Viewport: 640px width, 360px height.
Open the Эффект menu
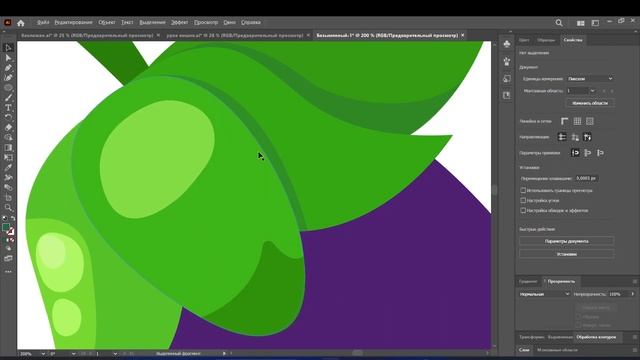180,22
